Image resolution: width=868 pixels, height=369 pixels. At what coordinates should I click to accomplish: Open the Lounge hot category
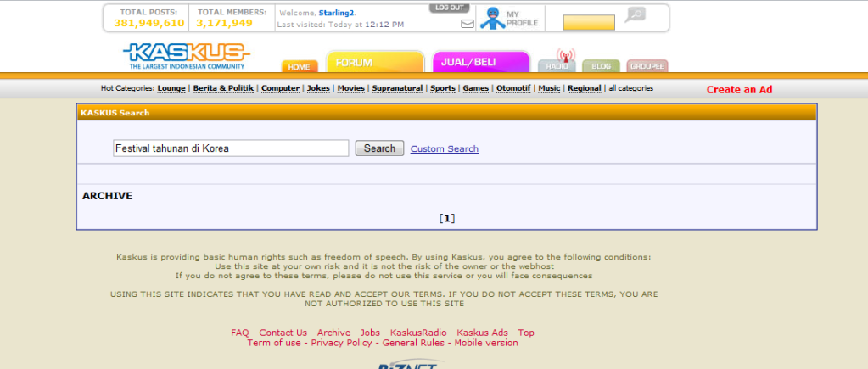(x=171, y=88)
